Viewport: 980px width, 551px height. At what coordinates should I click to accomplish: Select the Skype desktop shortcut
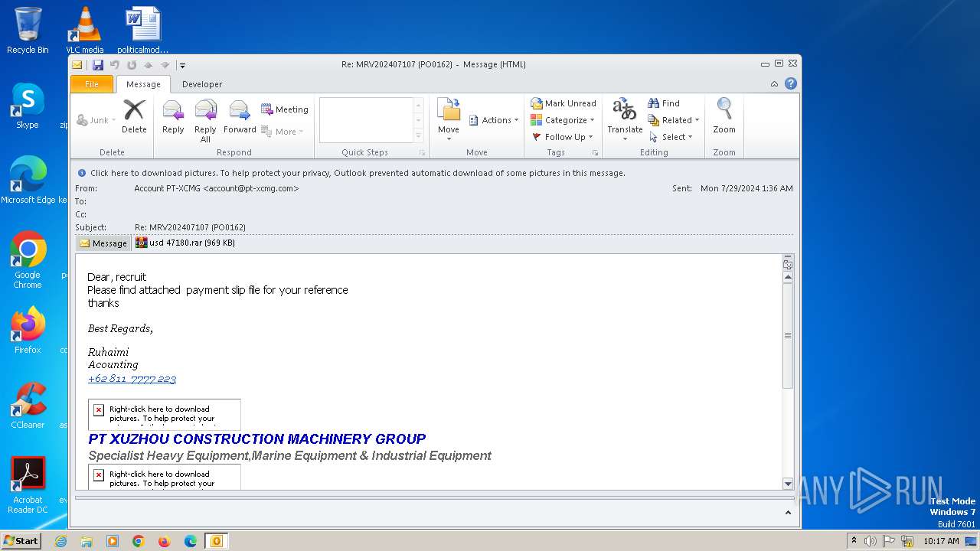click(28, 106)
